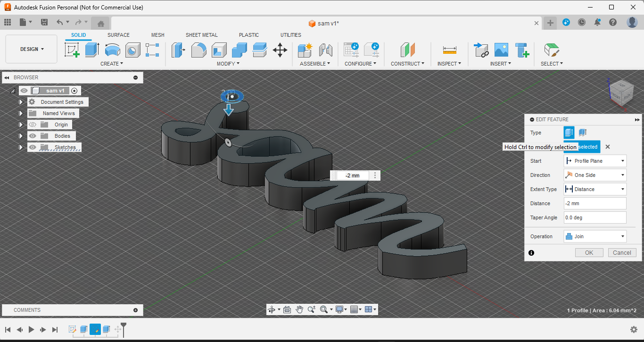The width and height of the screenshot is (644, 342).
Task: Select the Offset Plane construct tool
Action: click(407, 50)
